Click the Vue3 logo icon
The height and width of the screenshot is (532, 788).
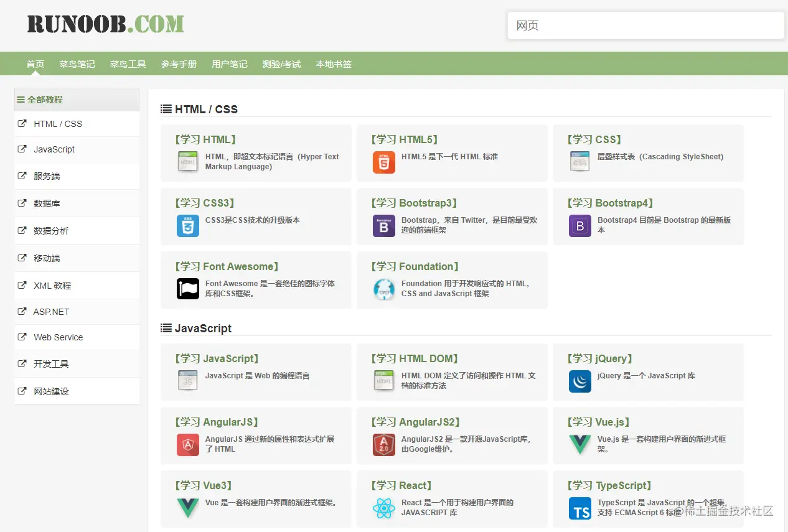[x=188, y=508]
